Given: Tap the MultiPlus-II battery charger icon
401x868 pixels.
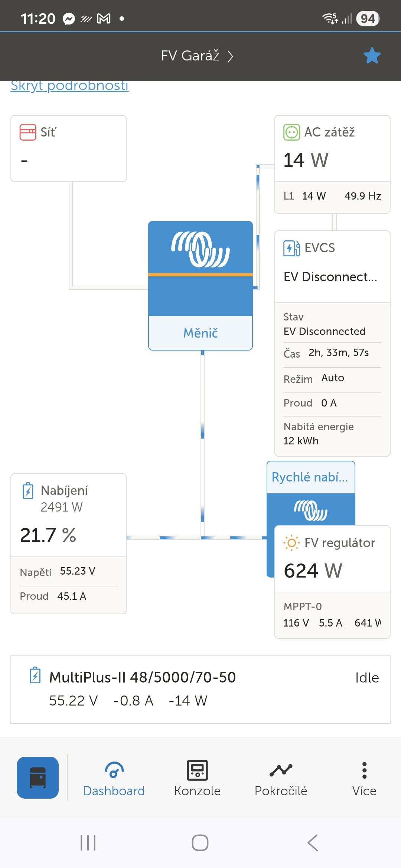Looking at the screenshot, I should (35, 675).
